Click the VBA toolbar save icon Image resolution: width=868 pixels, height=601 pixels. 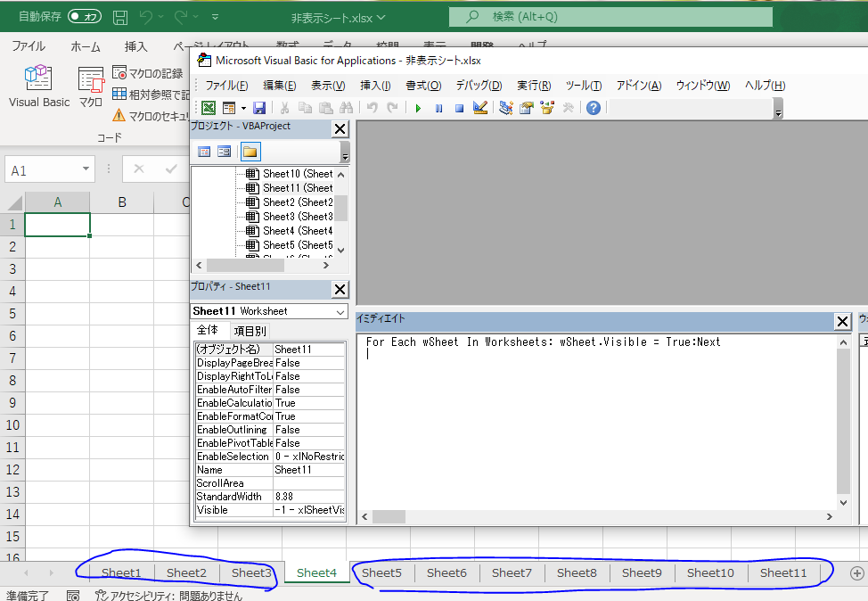[x=259, y=108]
